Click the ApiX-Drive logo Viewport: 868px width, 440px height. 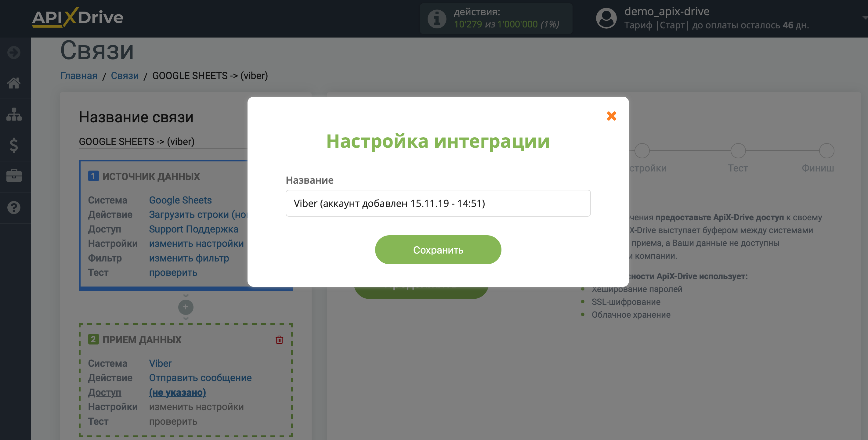pos(78,17)
